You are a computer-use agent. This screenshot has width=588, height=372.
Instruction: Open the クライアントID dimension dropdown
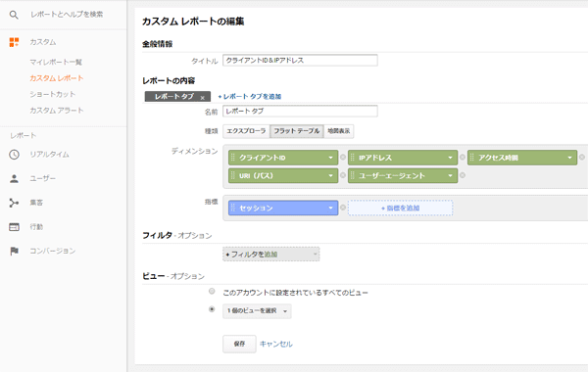click(331, 158)
